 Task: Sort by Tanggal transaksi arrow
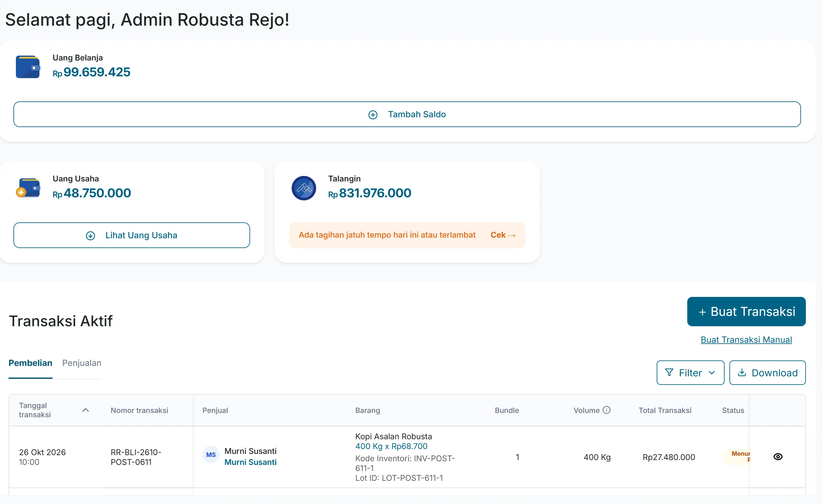pyautogui.click(x=86, y=410)
